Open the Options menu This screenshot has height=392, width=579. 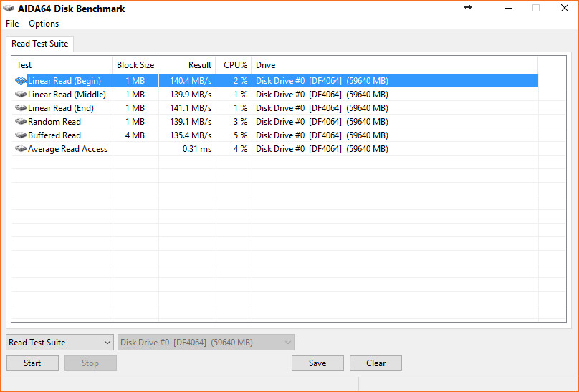coord(44,24)
